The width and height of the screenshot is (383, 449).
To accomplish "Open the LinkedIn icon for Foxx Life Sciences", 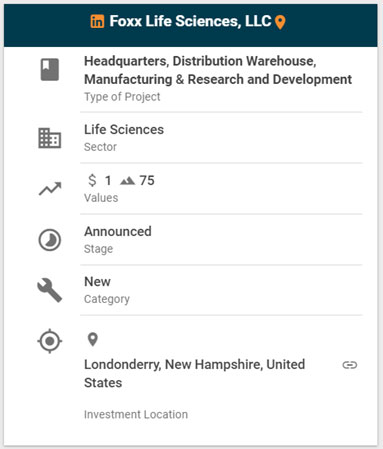I will click(97, 21).
